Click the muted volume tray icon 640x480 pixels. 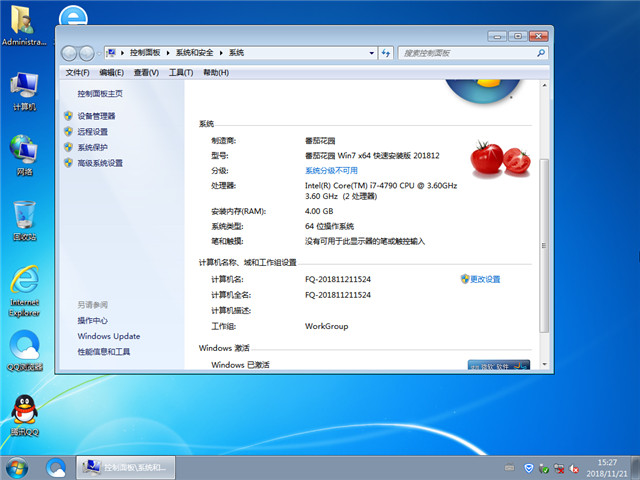tap(574, 468)
